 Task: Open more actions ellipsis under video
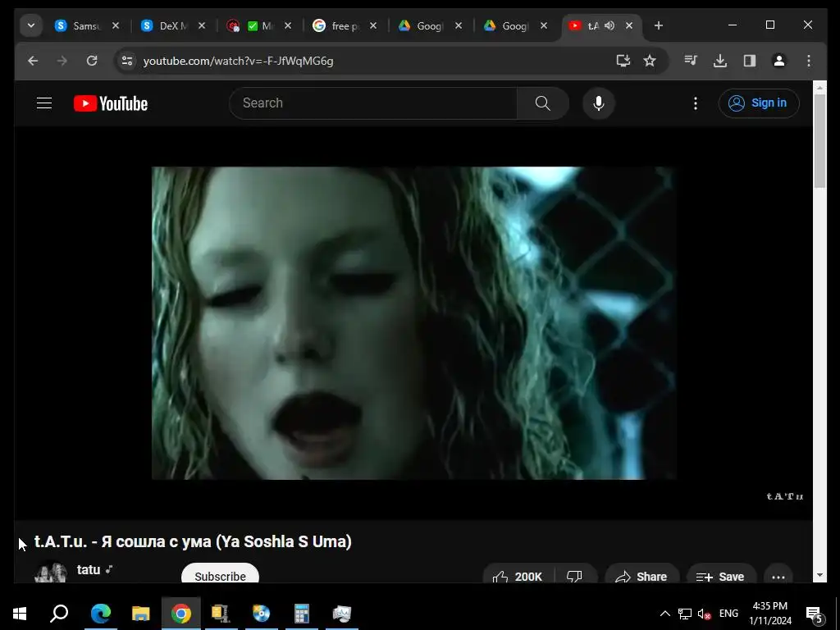(x=778, y=575)
